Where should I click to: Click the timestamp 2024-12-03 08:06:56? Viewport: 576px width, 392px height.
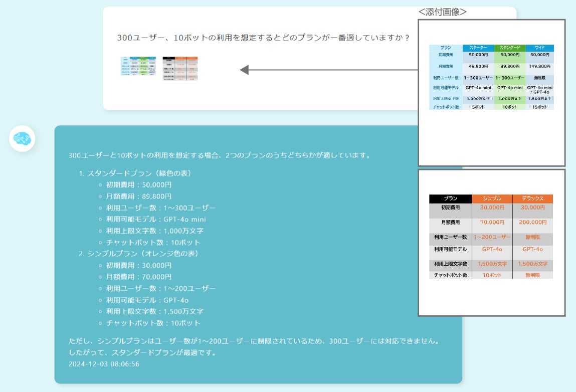(104, 364)
